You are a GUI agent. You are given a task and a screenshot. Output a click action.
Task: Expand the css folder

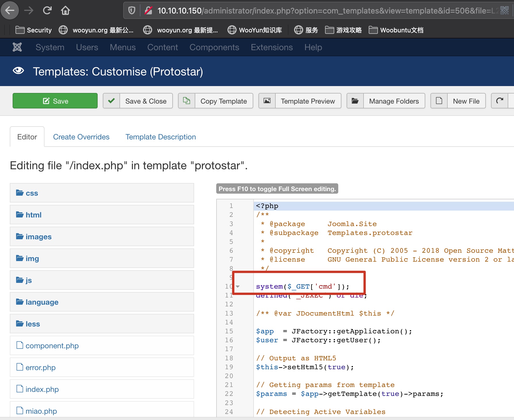tap(102, 193)
